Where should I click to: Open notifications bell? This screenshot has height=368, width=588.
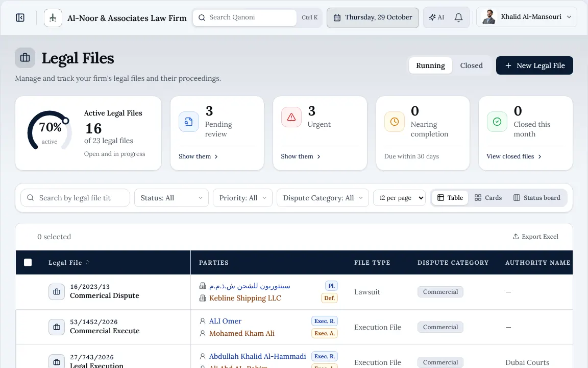[458, 18]
